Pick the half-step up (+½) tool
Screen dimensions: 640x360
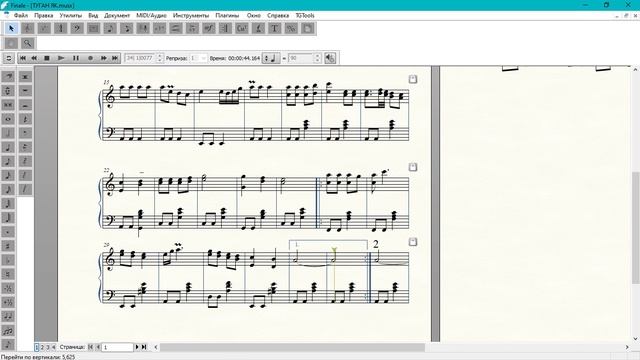8,302
